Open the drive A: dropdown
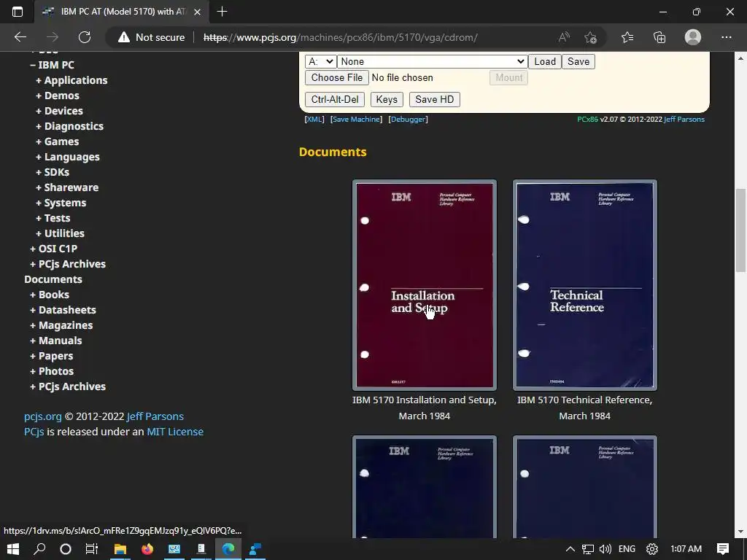The height and width of the screenshot is (560, 747). 321,61
